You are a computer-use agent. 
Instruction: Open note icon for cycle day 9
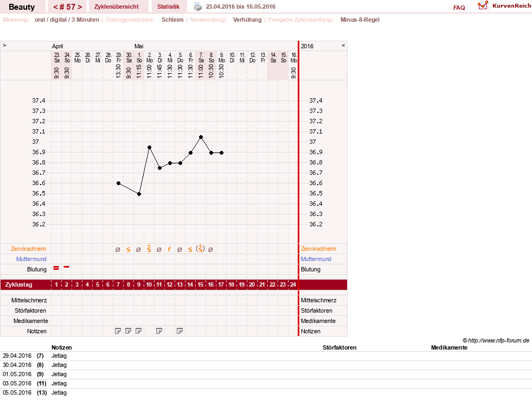(x=138, y=331)
